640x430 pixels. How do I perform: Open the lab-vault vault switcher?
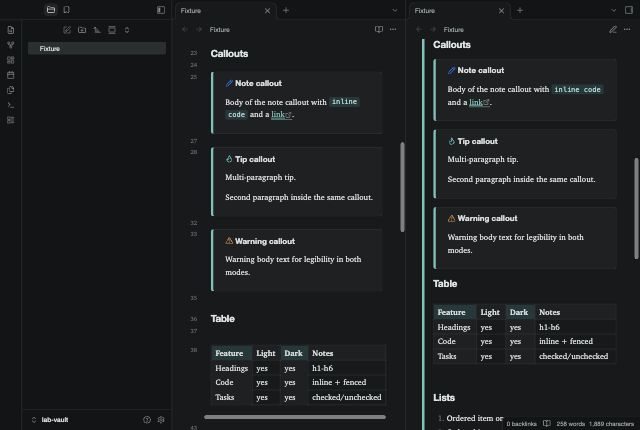tap(50, 419)
